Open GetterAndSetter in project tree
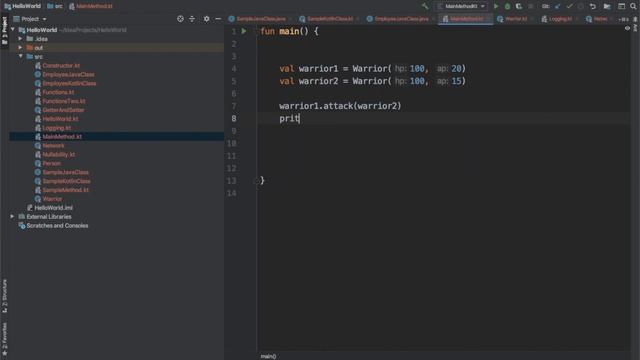 [63, 110]
